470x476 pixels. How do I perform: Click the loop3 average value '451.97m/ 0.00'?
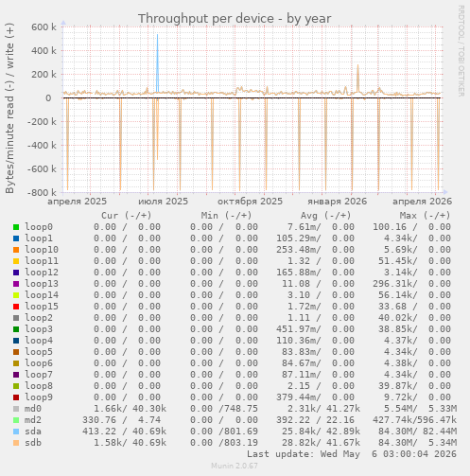pyautogui.click(x=315, y=329)
